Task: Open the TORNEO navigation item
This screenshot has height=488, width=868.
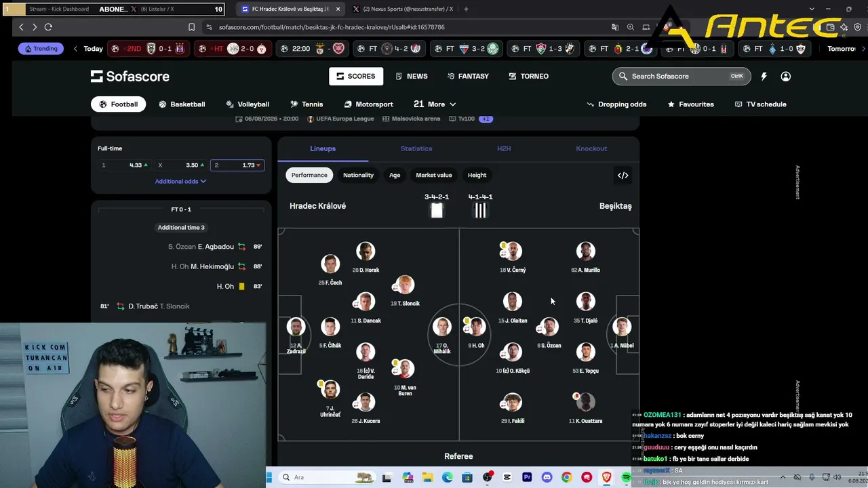Action: coord(529,77)
